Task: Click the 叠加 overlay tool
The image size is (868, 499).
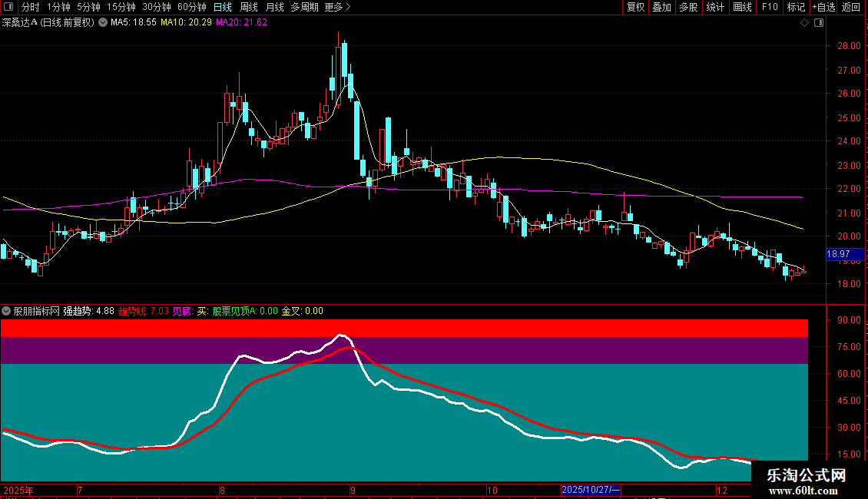Action: (661, 7)
